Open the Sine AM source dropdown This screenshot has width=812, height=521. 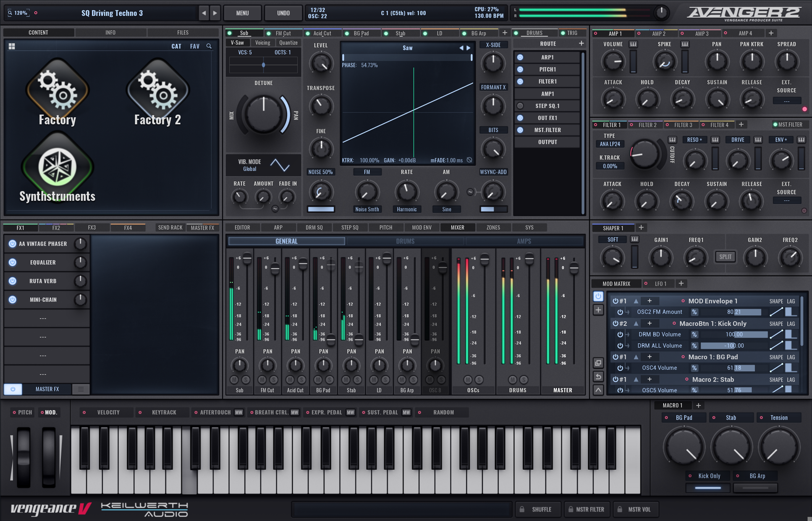446,209
